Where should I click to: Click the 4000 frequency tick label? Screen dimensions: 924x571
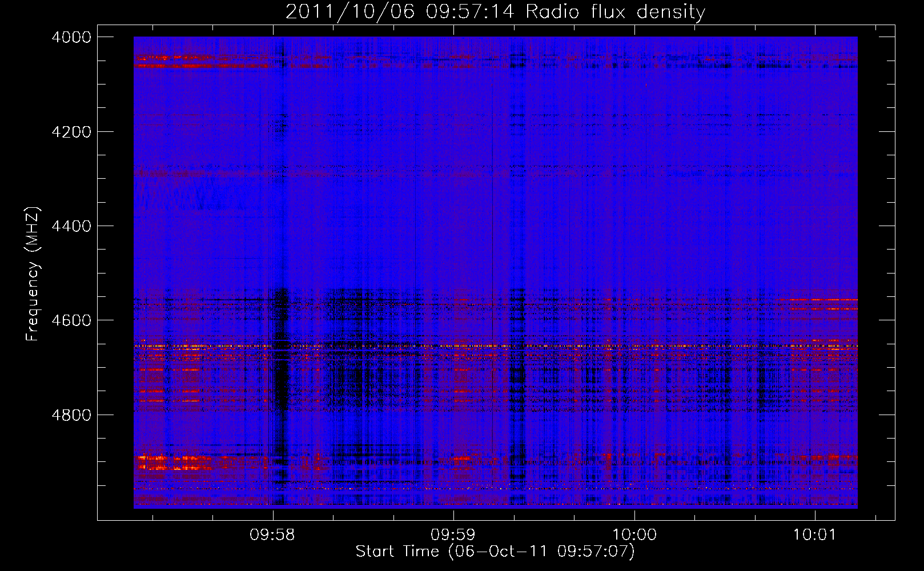[x=71, y=37]
